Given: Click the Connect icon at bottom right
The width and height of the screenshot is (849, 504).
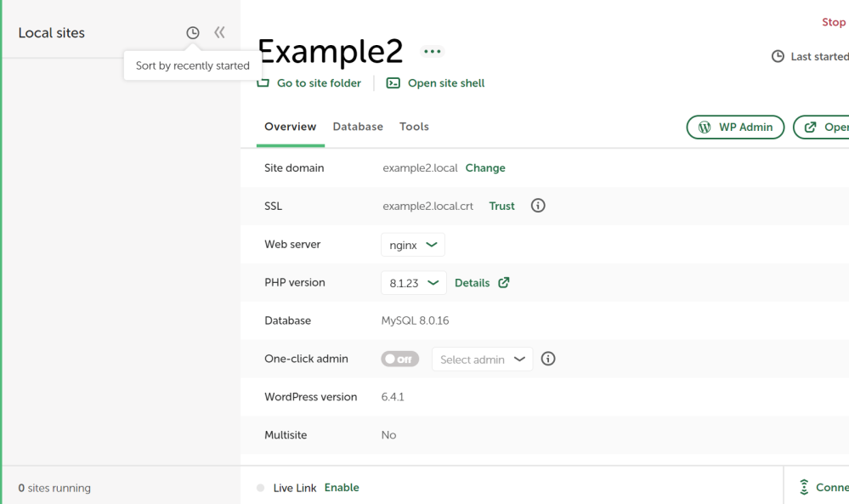Looking at the screenshot, I should tap(804, 487).
